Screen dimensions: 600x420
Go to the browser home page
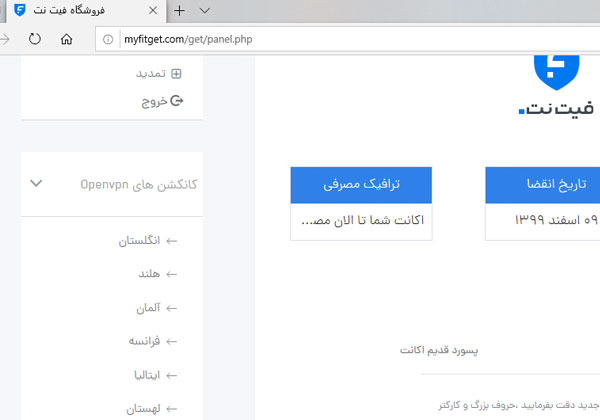pyautogui.click(x=66, y=39)
